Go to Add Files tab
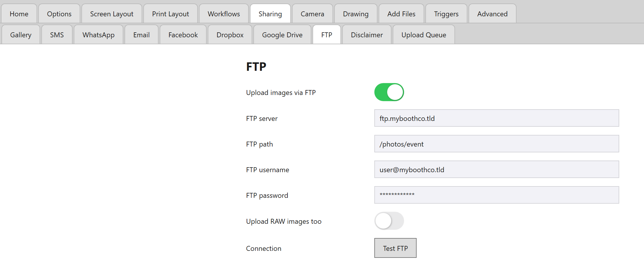Image resolution: width=644 pixels, height=266 pixels. coord(401,14)
